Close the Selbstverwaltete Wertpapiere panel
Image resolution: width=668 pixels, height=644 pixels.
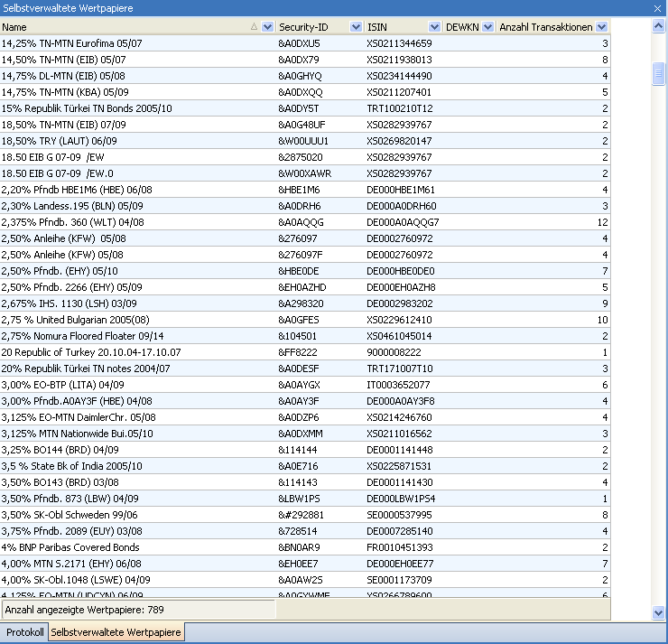(x=657, y=8)
